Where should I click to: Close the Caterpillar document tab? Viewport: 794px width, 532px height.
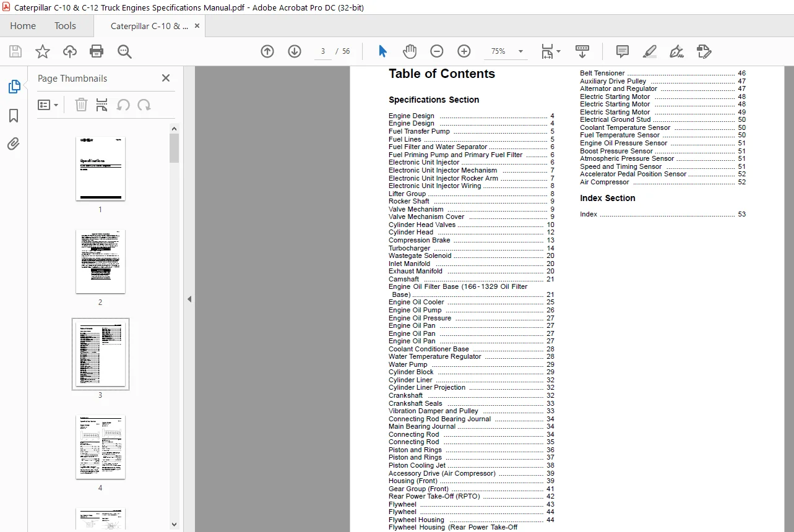(x=197, y=26)
